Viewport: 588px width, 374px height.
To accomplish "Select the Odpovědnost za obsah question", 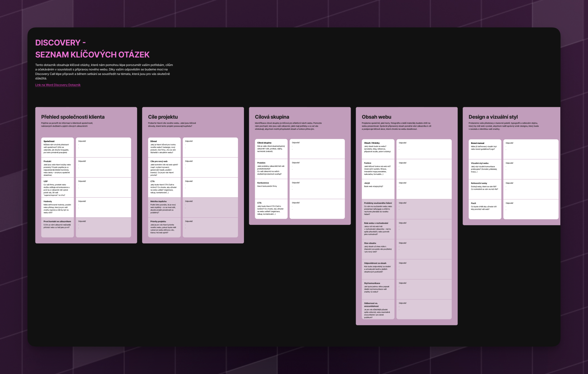I will click(x=378, y=269).
